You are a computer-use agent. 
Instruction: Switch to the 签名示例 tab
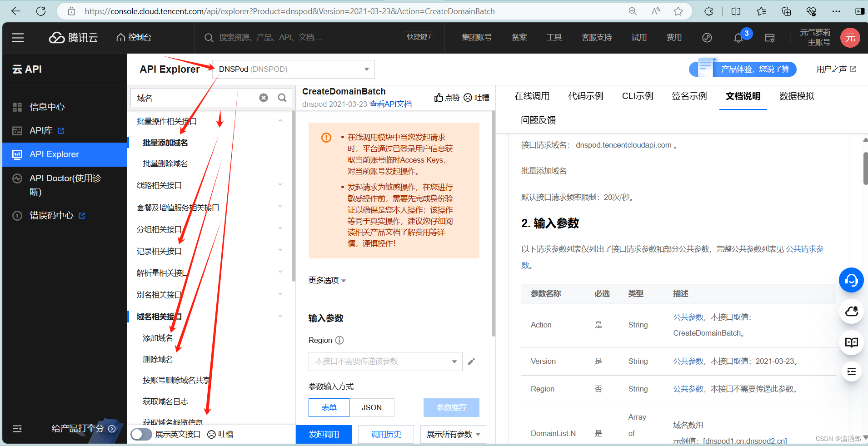click(x=689, y=96)
